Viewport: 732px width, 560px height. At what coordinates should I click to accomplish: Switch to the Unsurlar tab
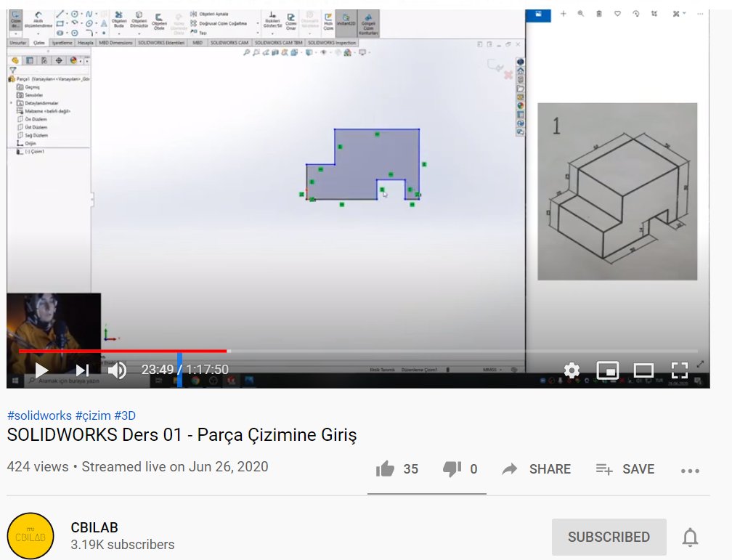(18, 43)
